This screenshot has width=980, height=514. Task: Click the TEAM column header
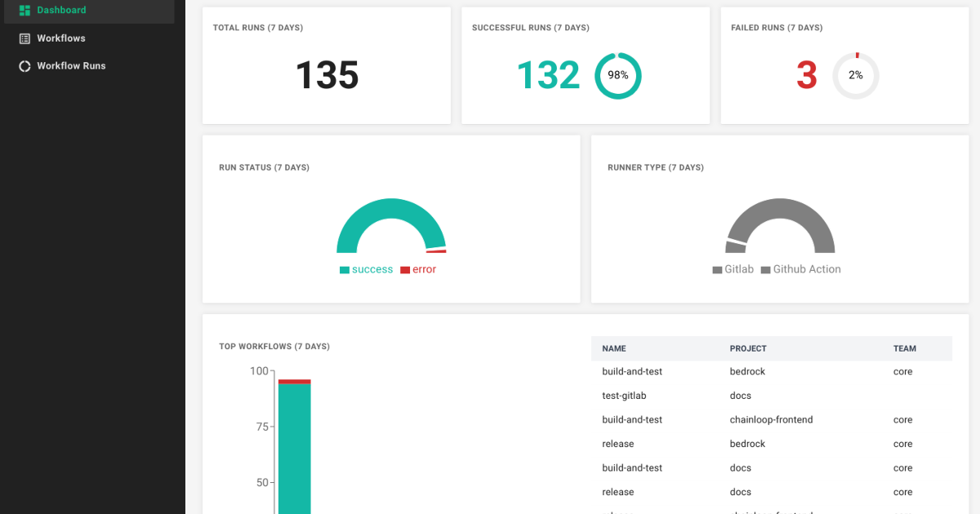tap(905, 348)
